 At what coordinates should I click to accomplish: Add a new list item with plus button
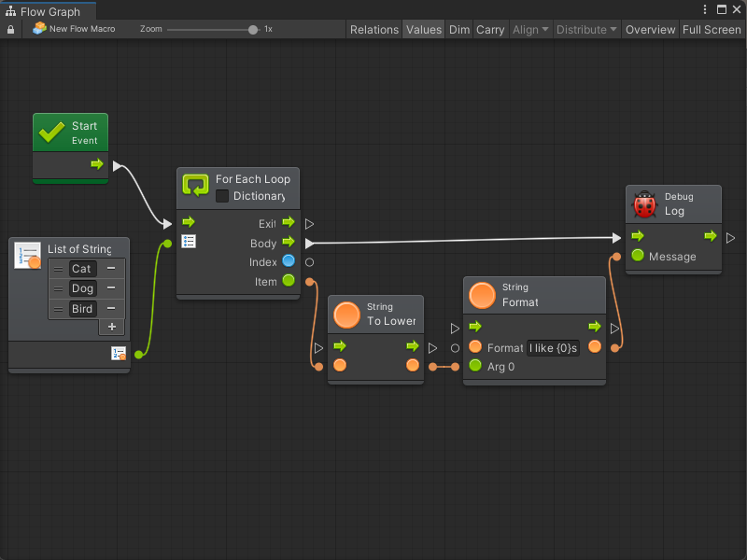pyautogui.click(x=111, y=327)
